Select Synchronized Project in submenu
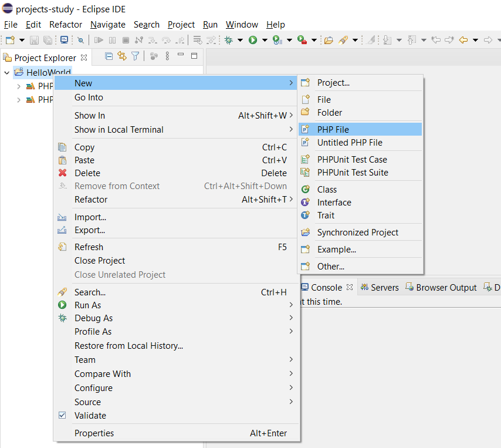The width and height of the screenshot is (501, 448). pos(360,233)
